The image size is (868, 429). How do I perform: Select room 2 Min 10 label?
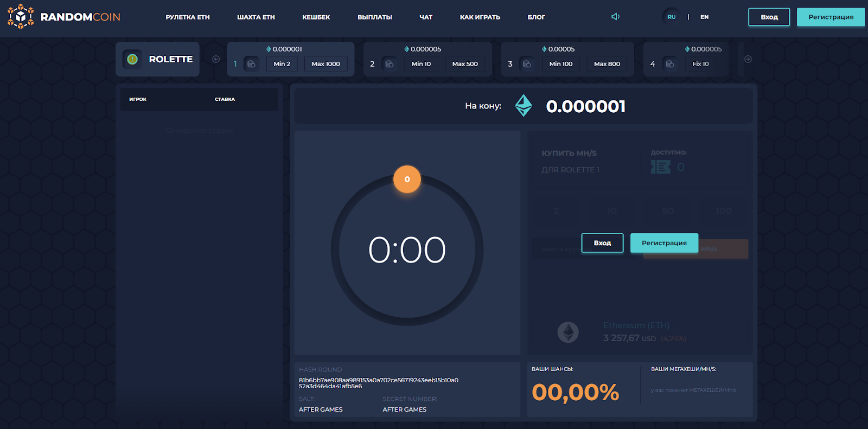pyautogui.click(x=421, y=64)
